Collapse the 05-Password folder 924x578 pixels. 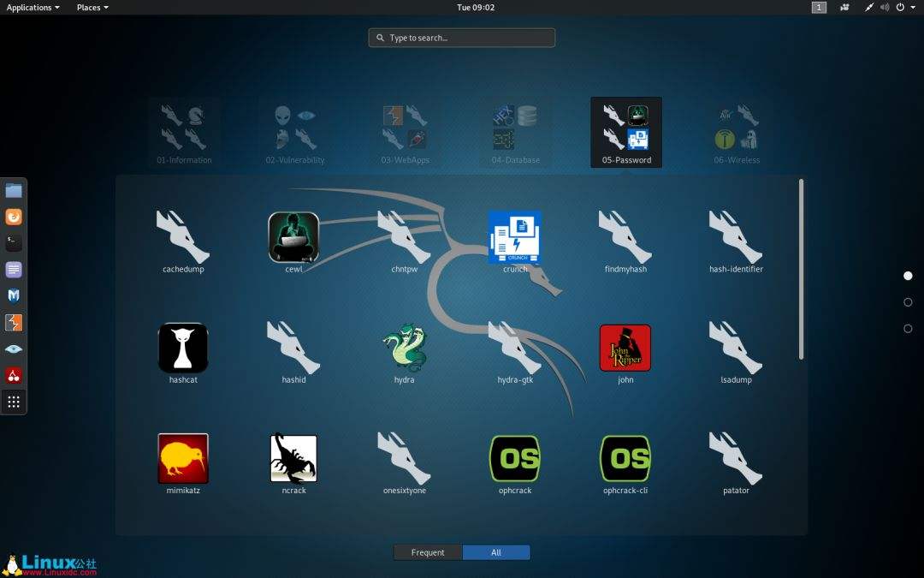[626, 133]
